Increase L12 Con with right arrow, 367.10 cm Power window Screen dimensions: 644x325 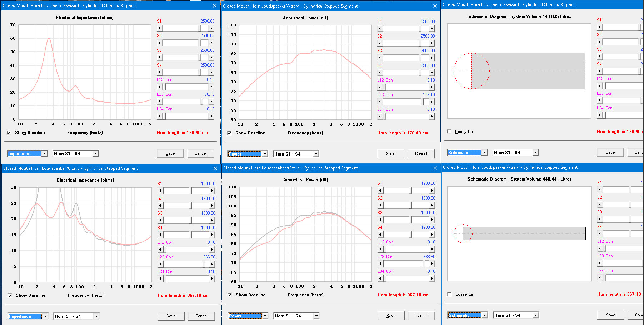(x=432, y=249)
